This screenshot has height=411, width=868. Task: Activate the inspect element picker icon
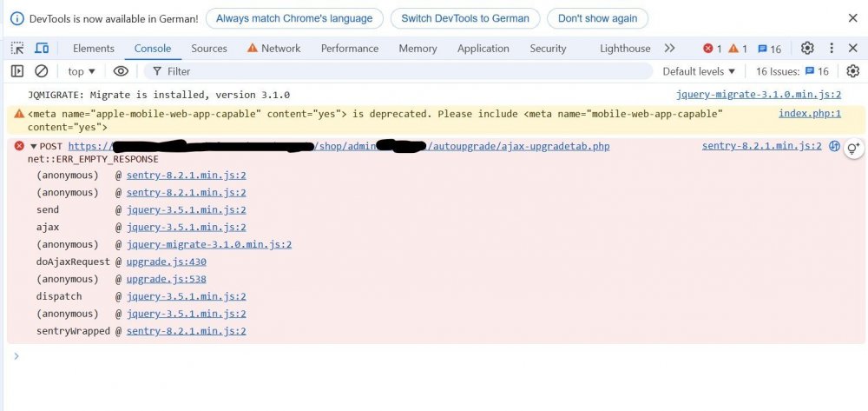click(17, 48)
